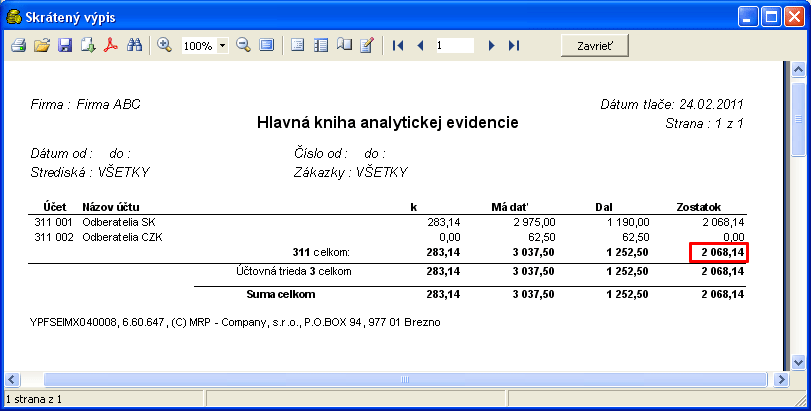
Task: Jump to the last page
Action: [x=514, y=45]
